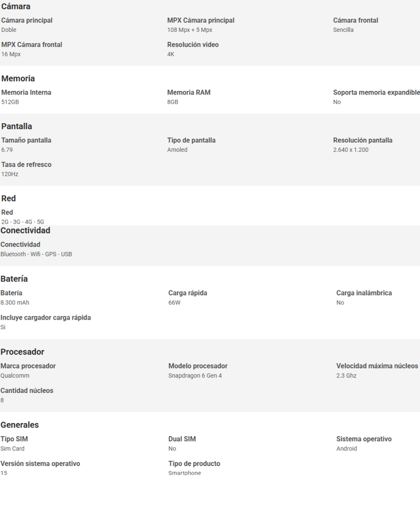Click the Cámara section heading
420x525 pixels.
coord(16,6)
